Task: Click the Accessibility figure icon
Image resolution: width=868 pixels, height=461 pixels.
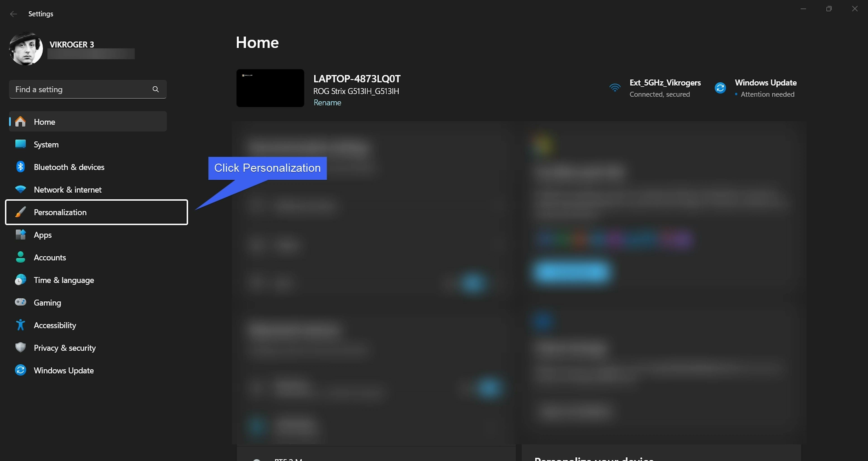Action: [x=20, y=325]
